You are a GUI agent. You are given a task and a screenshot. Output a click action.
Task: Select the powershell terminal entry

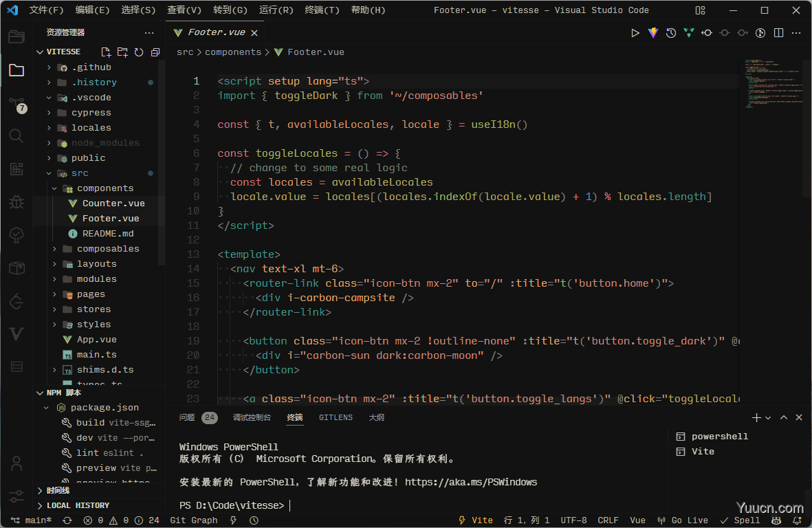click(713, 437)
